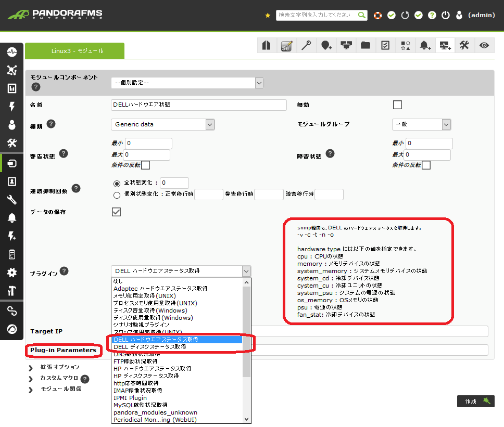The height and width of the screenshot is (427, 504).
Task: Open the reporting chart sidebar icon
Action: pyautogui.click(x=12, y=88)
